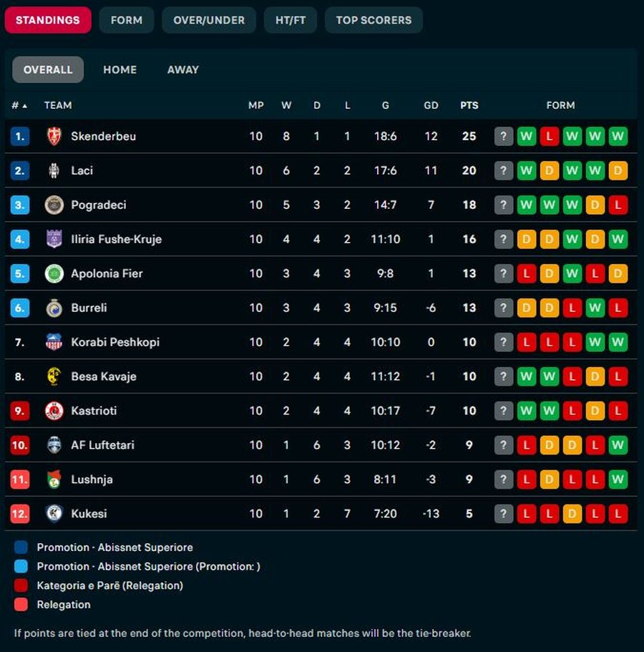The width and height of the screenshot is (644, 652).
Task: Click the Pogradeci club logo
Action: pos(54,205)
